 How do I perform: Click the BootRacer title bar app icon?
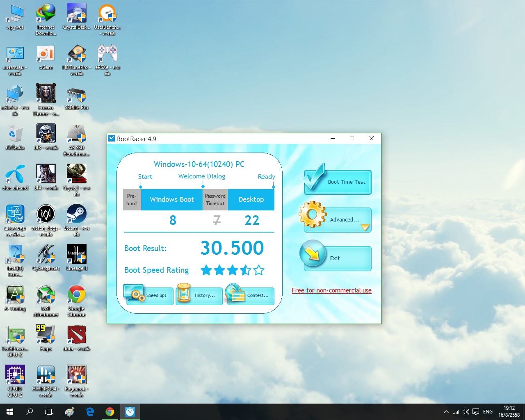click(112, 139)
